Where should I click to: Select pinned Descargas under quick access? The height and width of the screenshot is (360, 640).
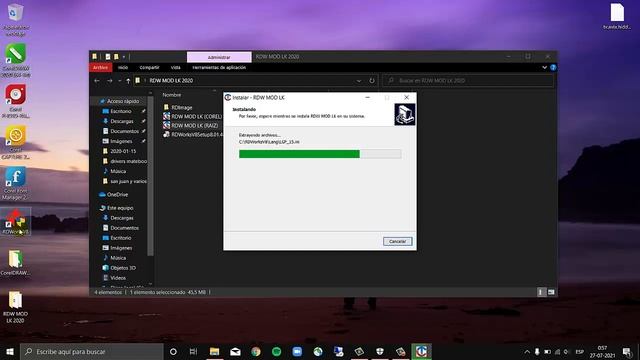[122, 121]
